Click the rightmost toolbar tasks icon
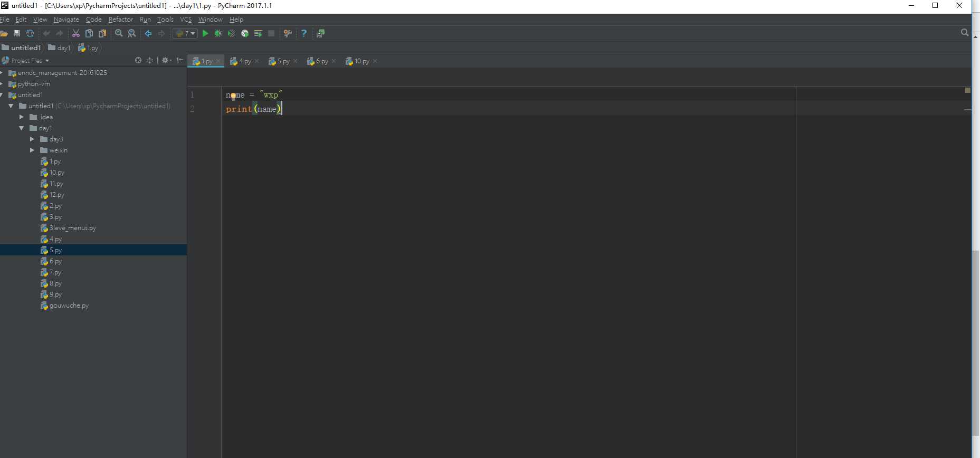The image size is (980, 458). tap(320, 33)
